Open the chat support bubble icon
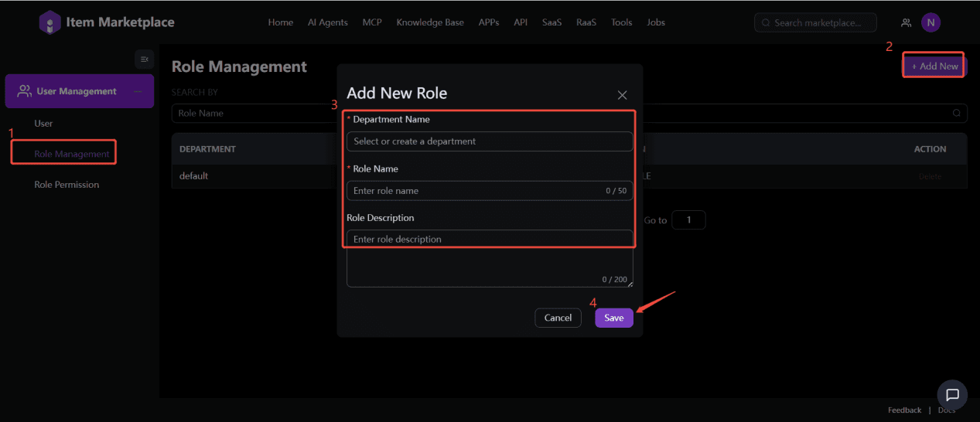Viewport: 980px width, 422px height. pyautogui.click(x=952, y=395)
